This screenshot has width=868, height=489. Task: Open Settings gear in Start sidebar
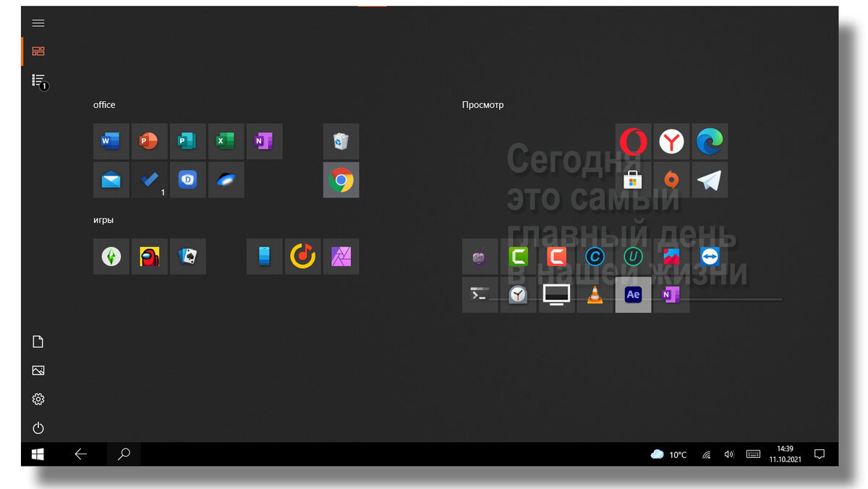pyautogui.click(x=38, y=399)
